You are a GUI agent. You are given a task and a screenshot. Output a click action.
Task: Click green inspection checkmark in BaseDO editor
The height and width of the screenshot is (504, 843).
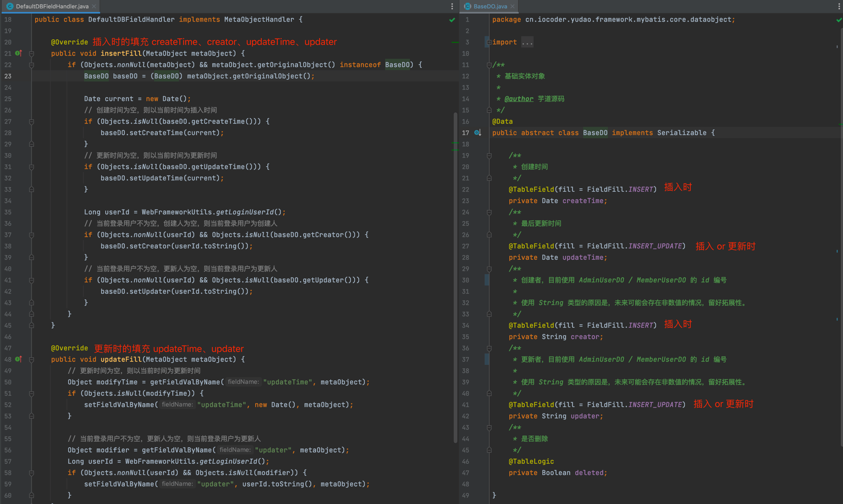(x=839, y=20)
